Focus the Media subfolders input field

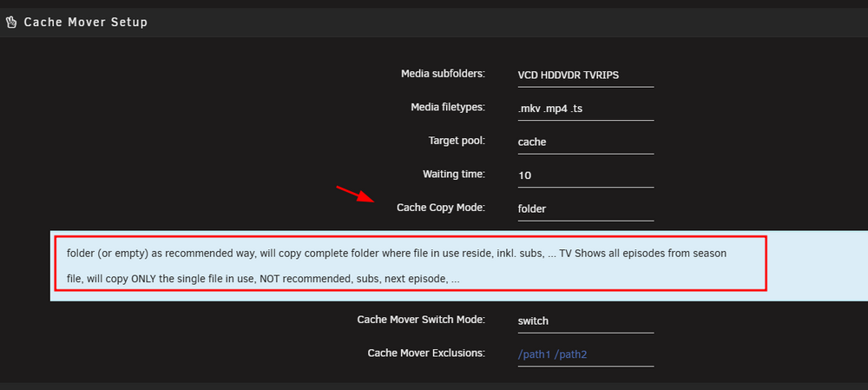coord(586,76)
